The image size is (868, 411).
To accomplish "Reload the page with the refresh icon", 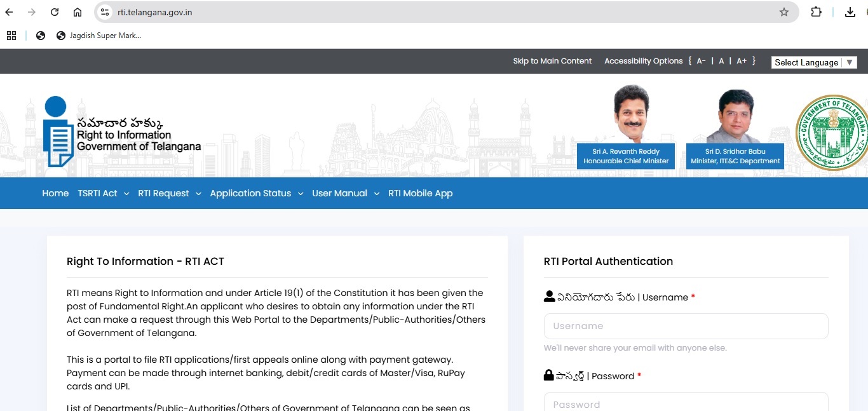I will click(55, 12).
